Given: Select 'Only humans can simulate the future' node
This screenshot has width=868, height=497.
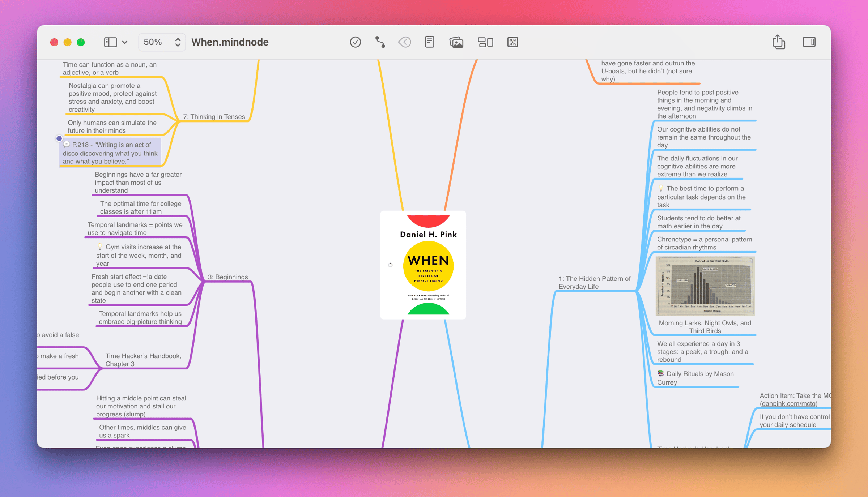Looking at the screenshot, I should coord(112,127).
